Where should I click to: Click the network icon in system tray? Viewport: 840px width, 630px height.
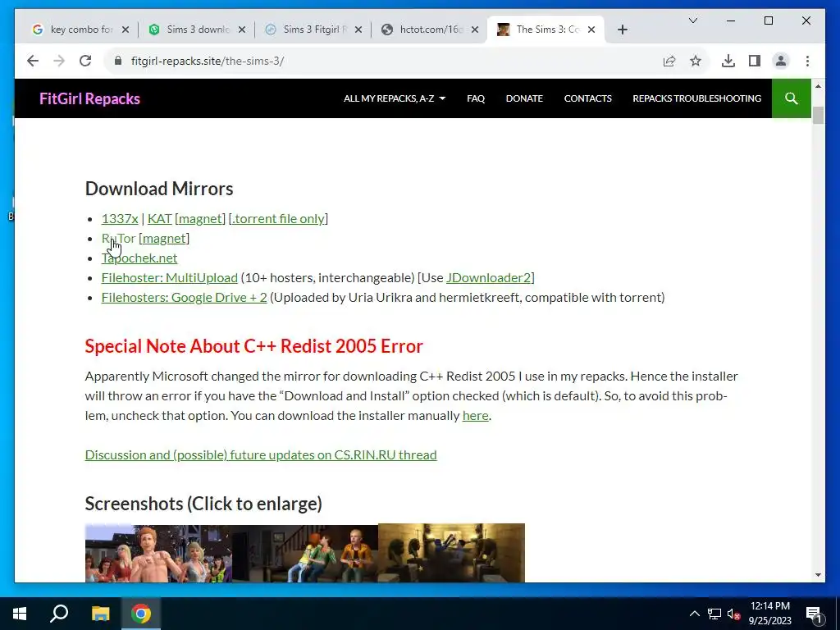[714, 614]
